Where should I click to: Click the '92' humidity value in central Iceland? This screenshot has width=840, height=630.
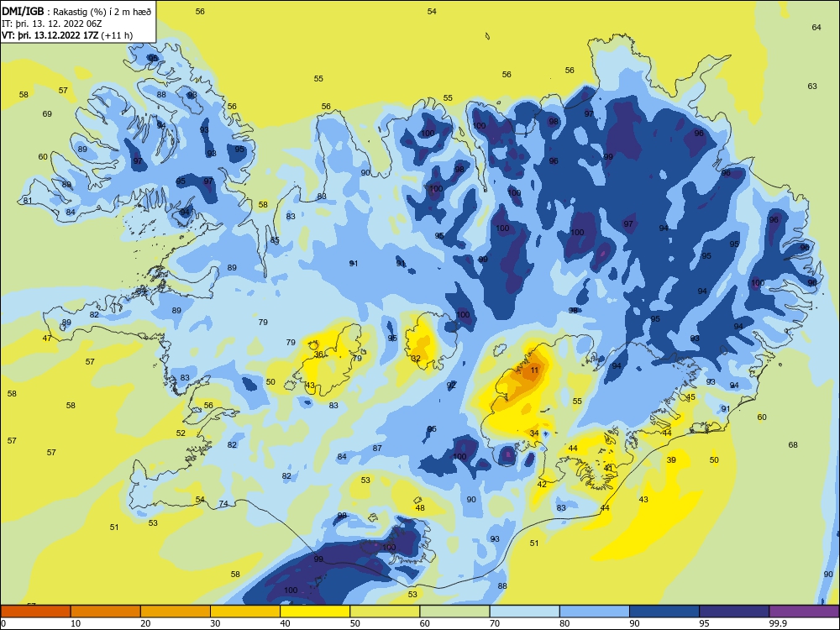coord(451,385)
